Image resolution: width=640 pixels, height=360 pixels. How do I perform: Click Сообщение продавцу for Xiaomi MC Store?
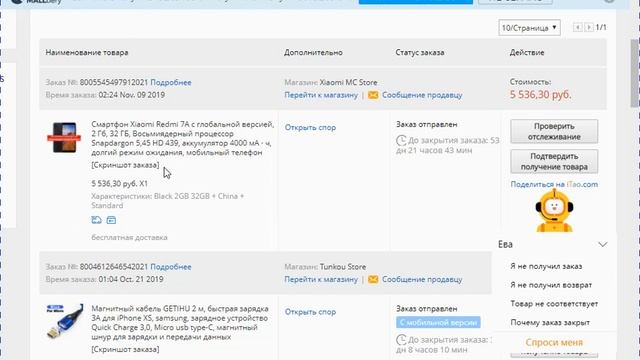point(422,95)
